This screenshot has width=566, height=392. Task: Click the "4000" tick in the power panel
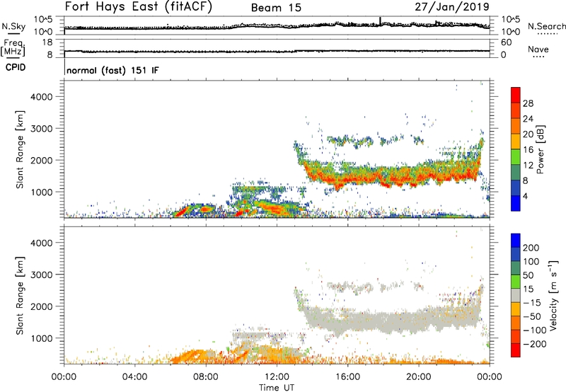(x=41, y=97)
